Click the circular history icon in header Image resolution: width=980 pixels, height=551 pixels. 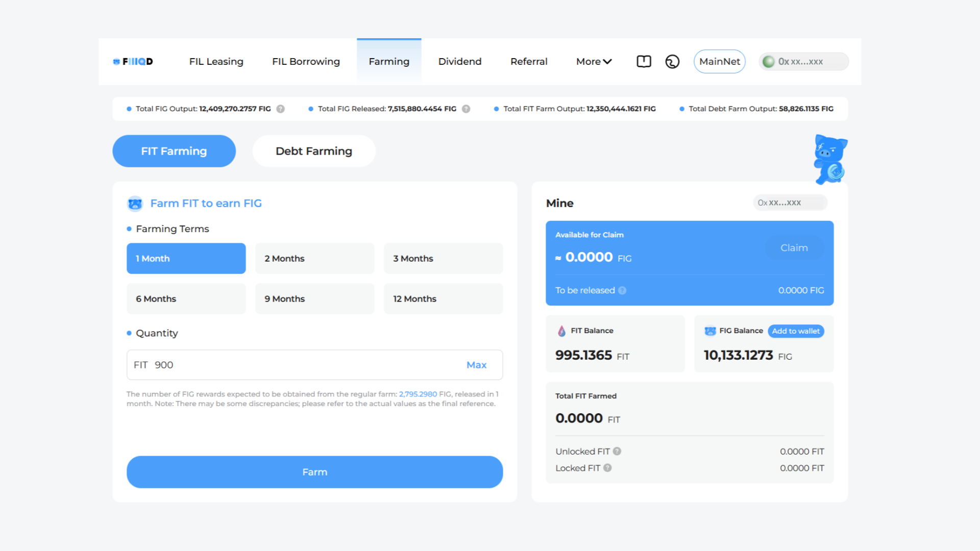coord(672,62)
